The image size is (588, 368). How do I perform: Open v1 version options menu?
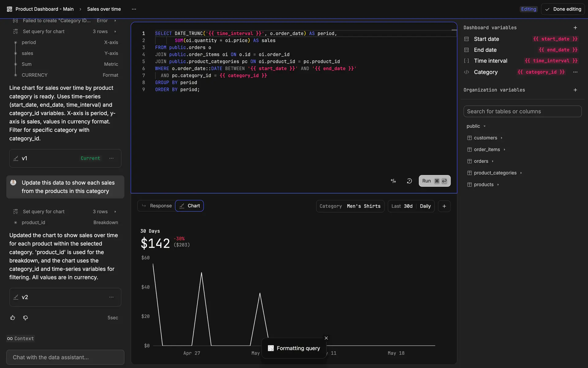pos(111,158)
